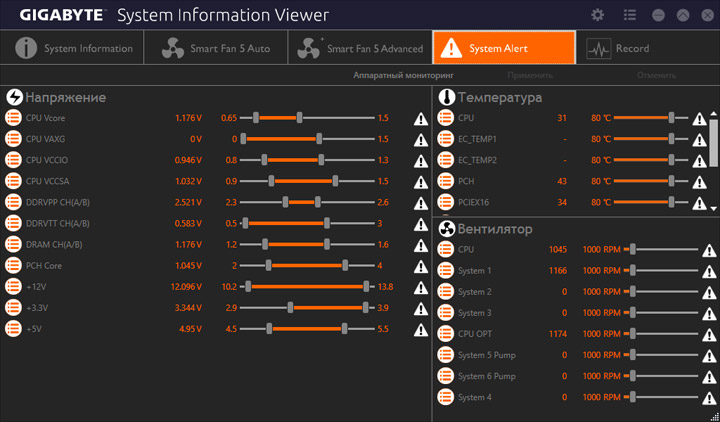The image size is (720, 422).
Task: Click the CPU VCCIO round list icon
Action: coord(13,160)
